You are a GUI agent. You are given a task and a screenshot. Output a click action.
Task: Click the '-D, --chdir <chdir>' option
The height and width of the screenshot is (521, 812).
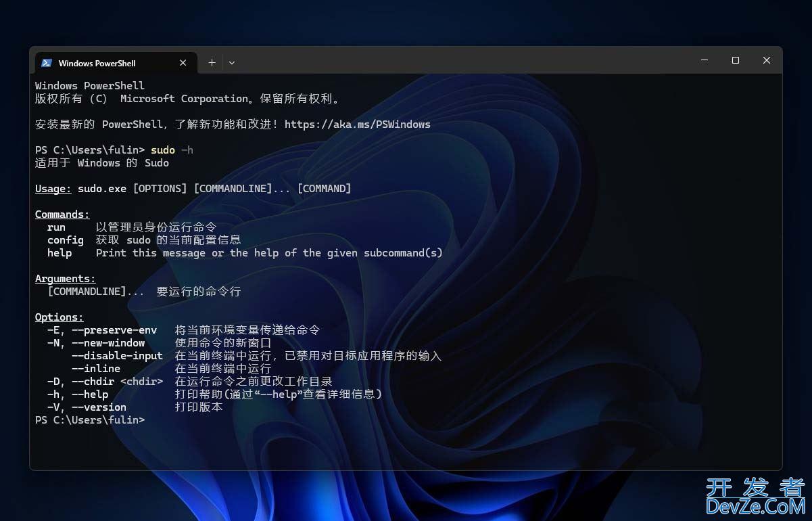click(x=105, y=382)
